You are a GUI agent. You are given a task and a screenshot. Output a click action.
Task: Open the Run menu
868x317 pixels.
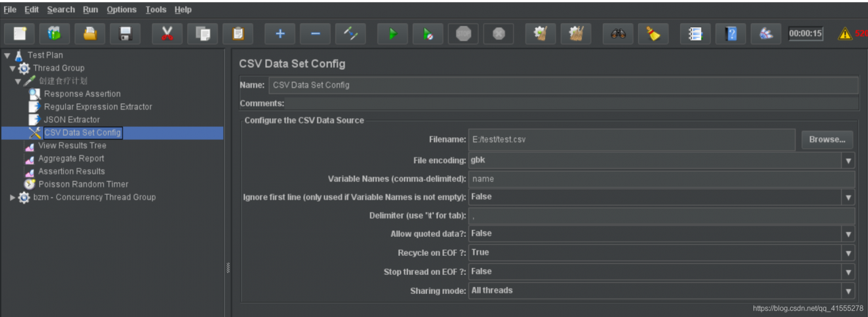click(x=90, y=10)
